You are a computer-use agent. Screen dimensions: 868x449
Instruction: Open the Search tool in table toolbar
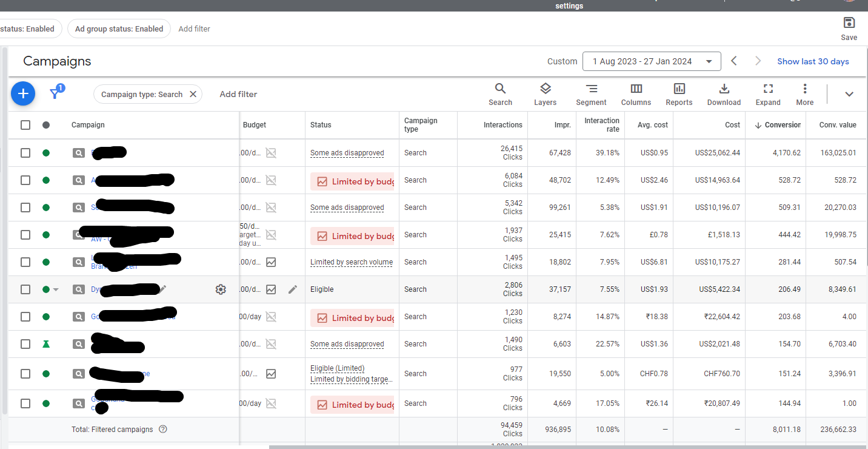point(500,94)
